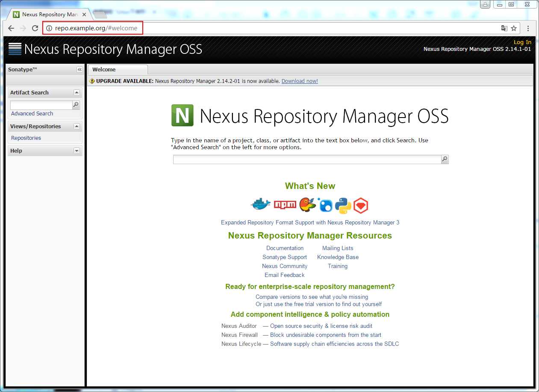Viewport: 539px width, 392px height.
Task: Click the large green Nexus N logo
Action: [183, 115]
